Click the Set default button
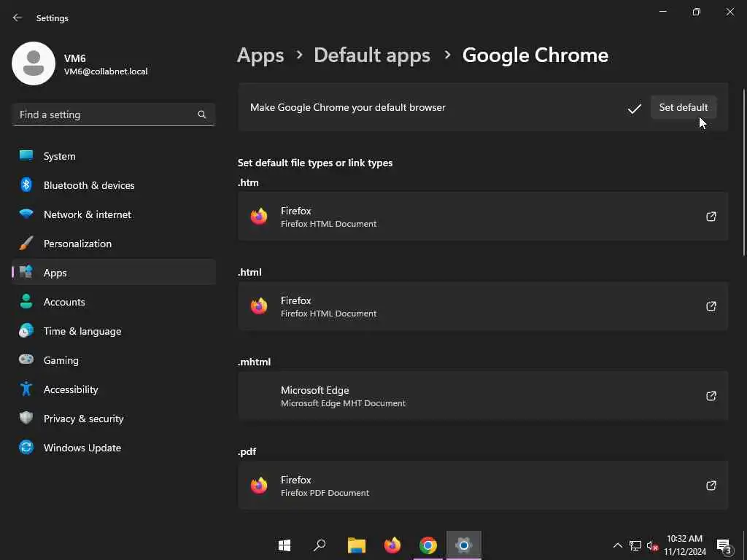Viewport: 747px width, 560px height. coord(683,107)
